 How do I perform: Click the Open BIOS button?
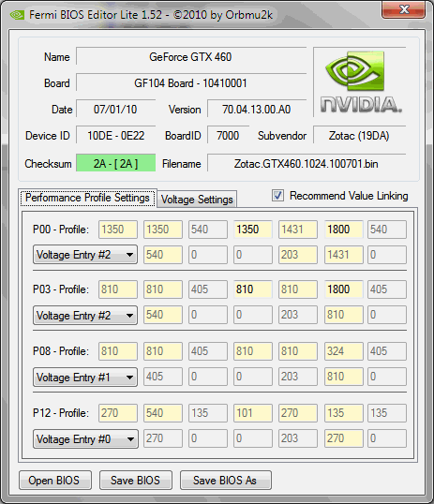pos(55,481)
